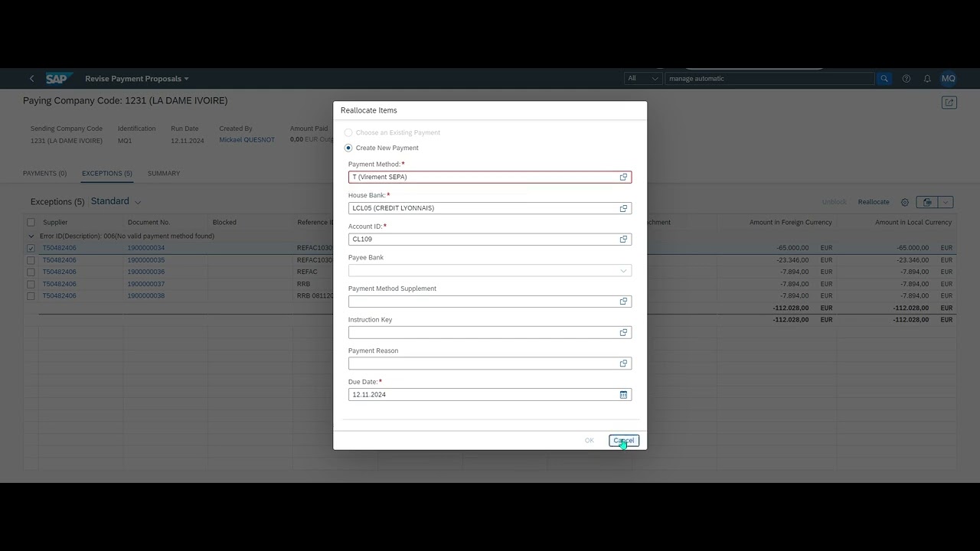980x551 pixels.
Task: Click the share icon at top right
Action: (x=949, y=103)
